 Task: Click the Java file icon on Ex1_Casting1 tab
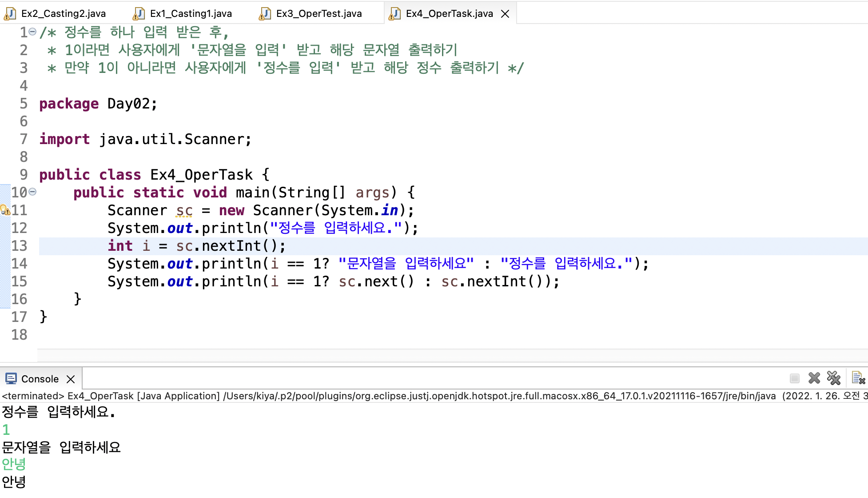point(139,14)
